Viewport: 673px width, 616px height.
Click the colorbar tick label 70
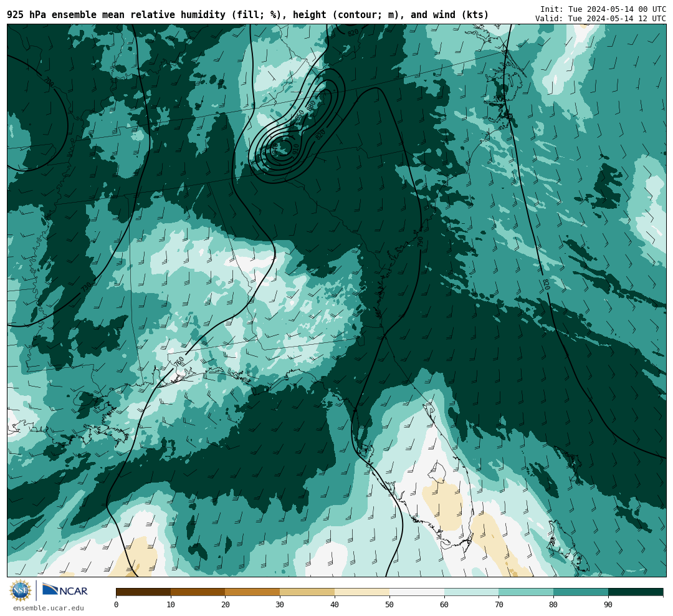click(x=499, y=605)
